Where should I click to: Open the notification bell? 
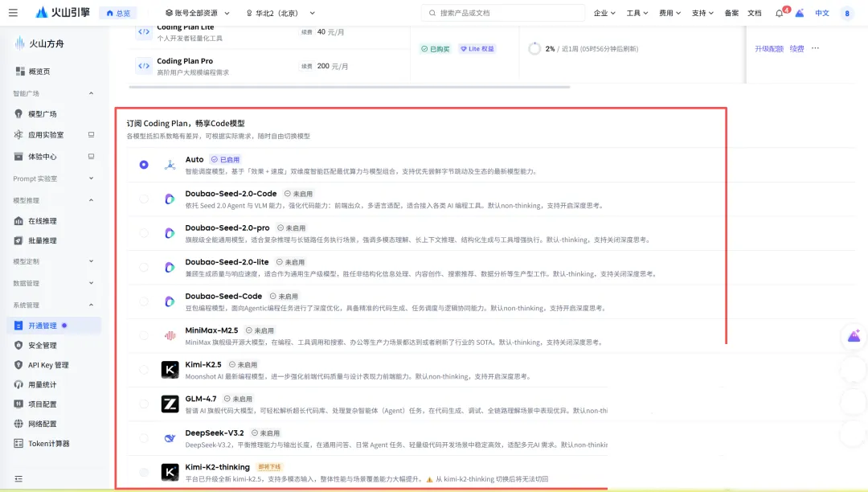(780, 13)
